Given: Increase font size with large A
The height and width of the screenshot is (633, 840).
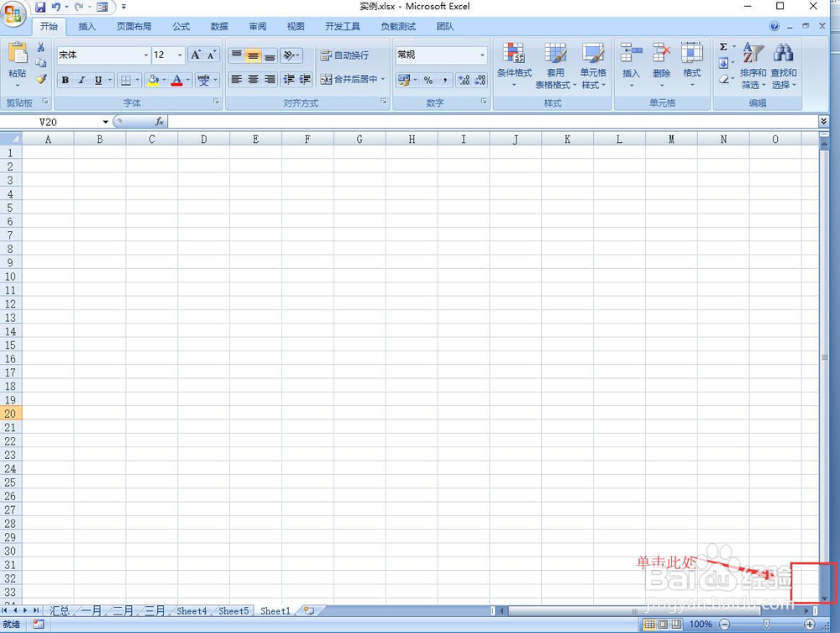Looking at the screenshot, I should [x=196, y=55].
